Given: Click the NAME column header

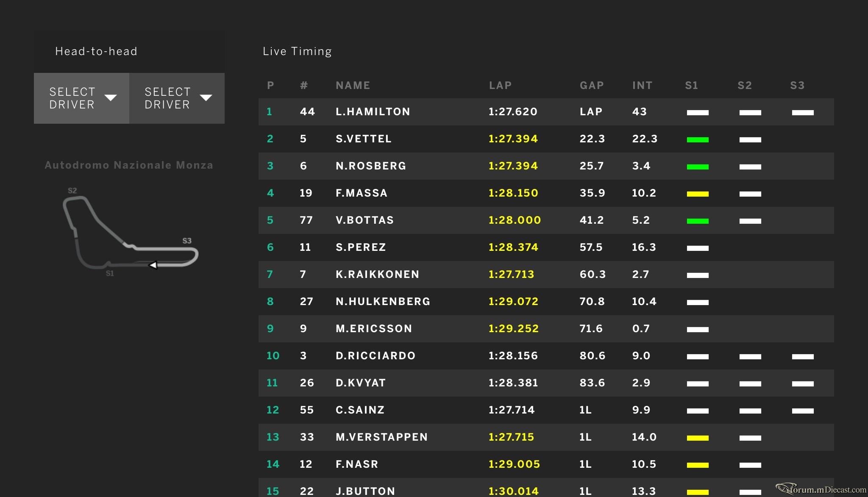Looking at the screenshot, I should pyautogui.click(x=353, y=85).
